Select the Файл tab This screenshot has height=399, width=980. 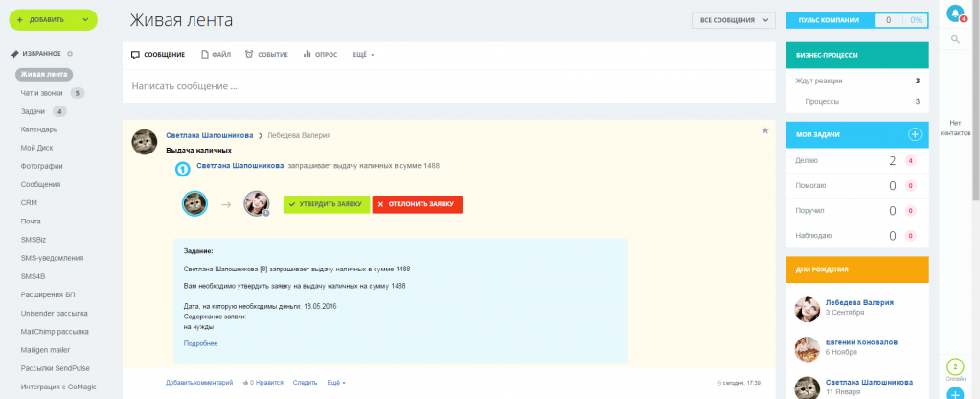point(216,55)
